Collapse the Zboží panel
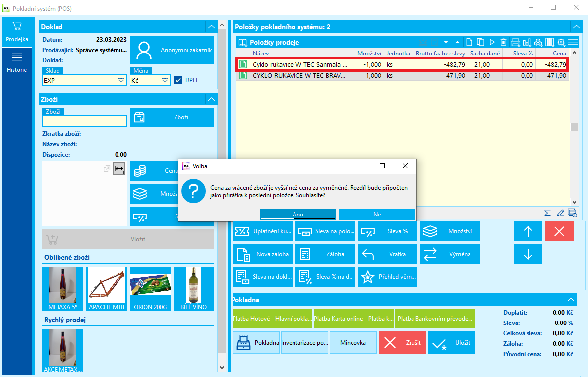The width and height of the screenshot is (588, 377). click(x=212, y=99)
